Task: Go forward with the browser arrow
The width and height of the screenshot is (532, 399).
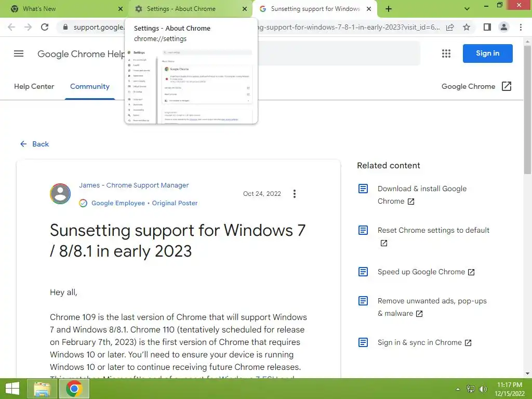Action: (x=28, y=27)
